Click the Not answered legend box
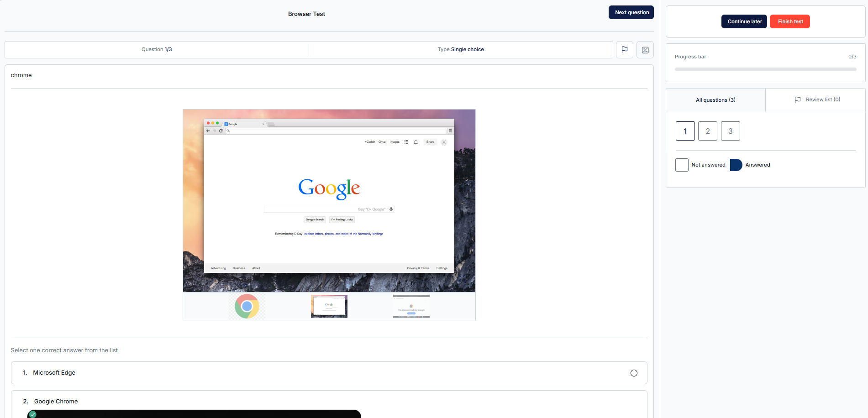868x418 pixels. pos(682,165)
